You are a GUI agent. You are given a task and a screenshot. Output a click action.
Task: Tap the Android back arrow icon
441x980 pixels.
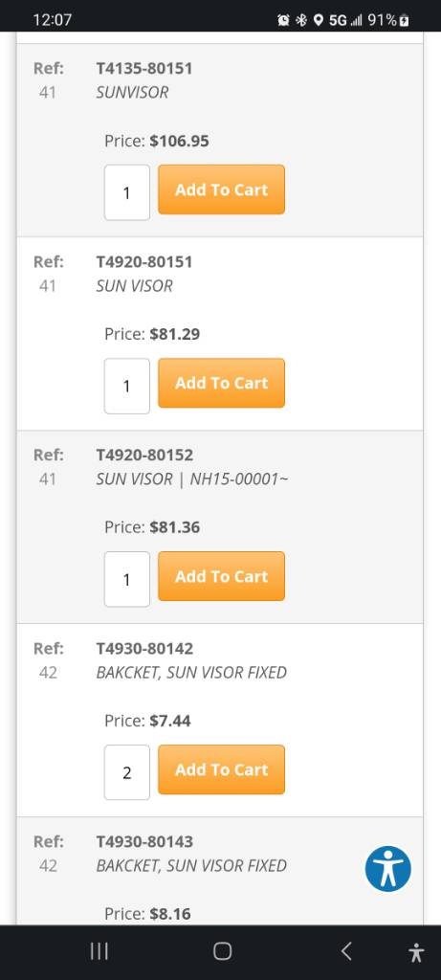coord(346,951)
